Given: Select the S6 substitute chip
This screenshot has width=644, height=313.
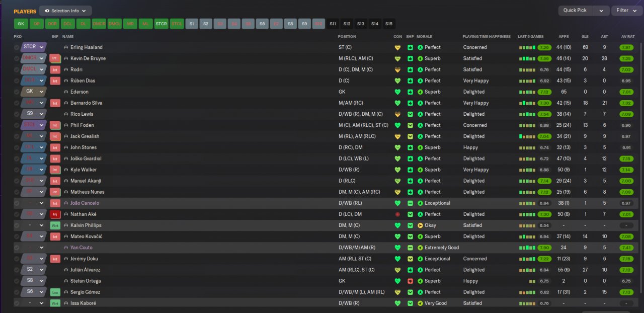Looking at the screenshot, I should pos(262,24).
